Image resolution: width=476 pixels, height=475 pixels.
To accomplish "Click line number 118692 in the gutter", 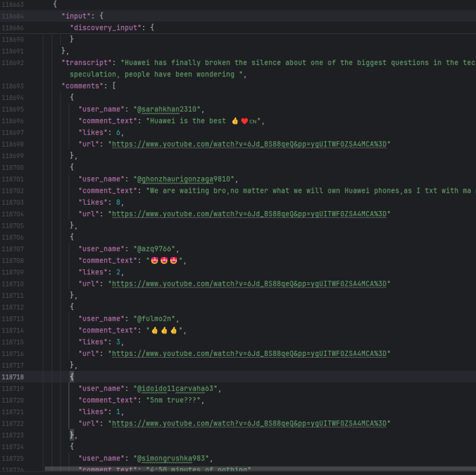I will [x=13, y=63].
